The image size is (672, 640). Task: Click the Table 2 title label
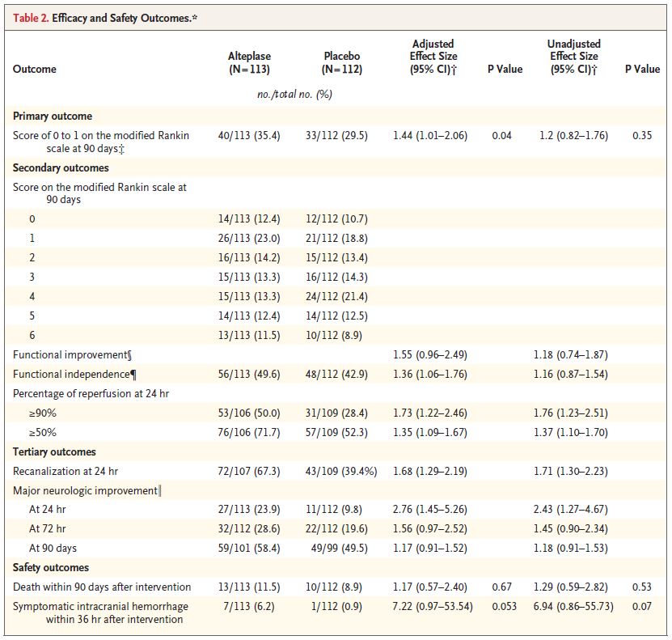[105, 18]
